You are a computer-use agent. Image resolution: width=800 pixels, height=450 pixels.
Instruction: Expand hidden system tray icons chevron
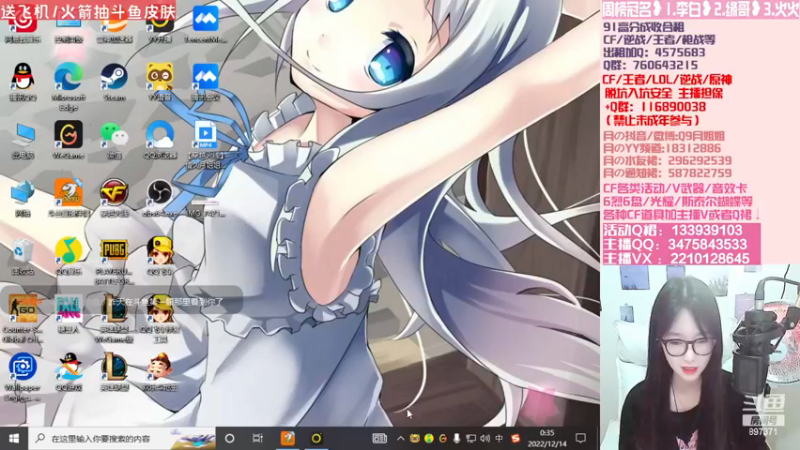[x=401, y=438]
